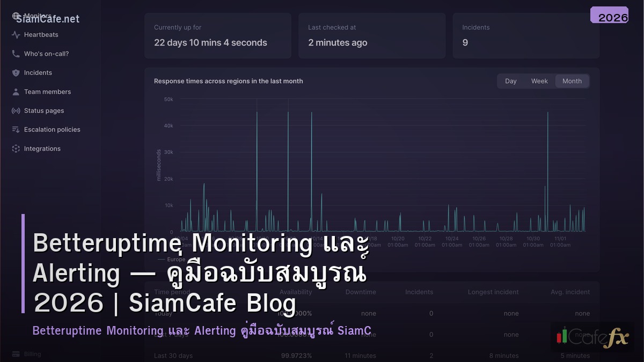The width and height of the screenshot is (644, 362).
Task: Click the Team members person icon
Action: click(x=15, y=92)
